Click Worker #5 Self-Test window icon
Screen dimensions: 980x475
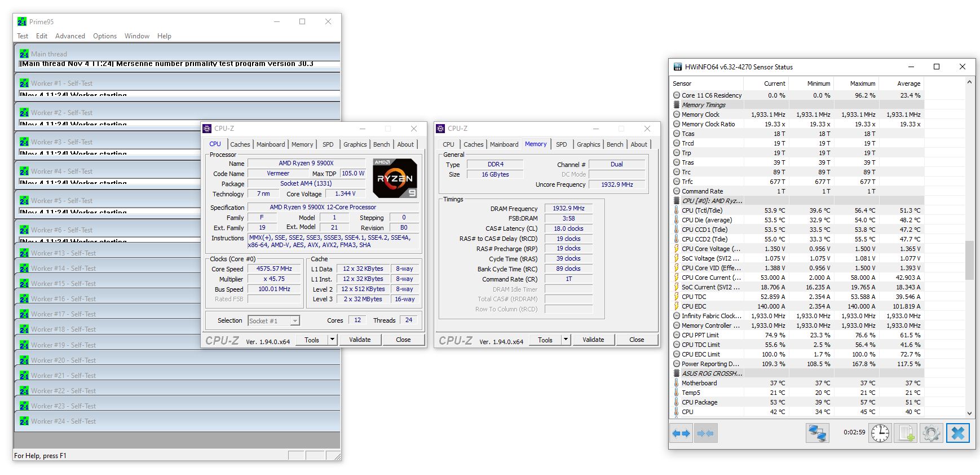point(24,200)
